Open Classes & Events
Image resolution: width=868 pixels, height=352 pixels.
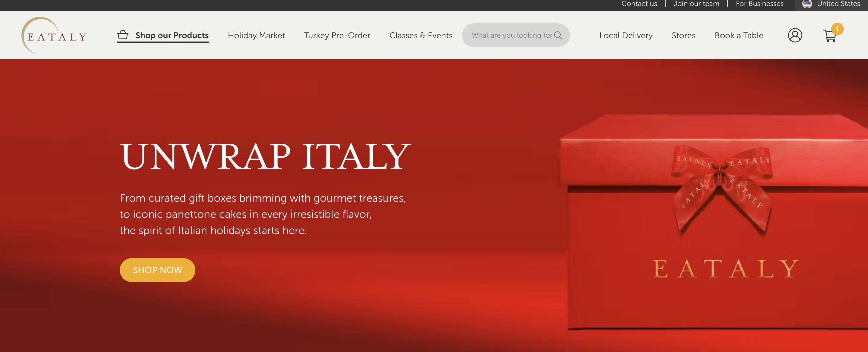pyautogui.click(x=421, y=35)
